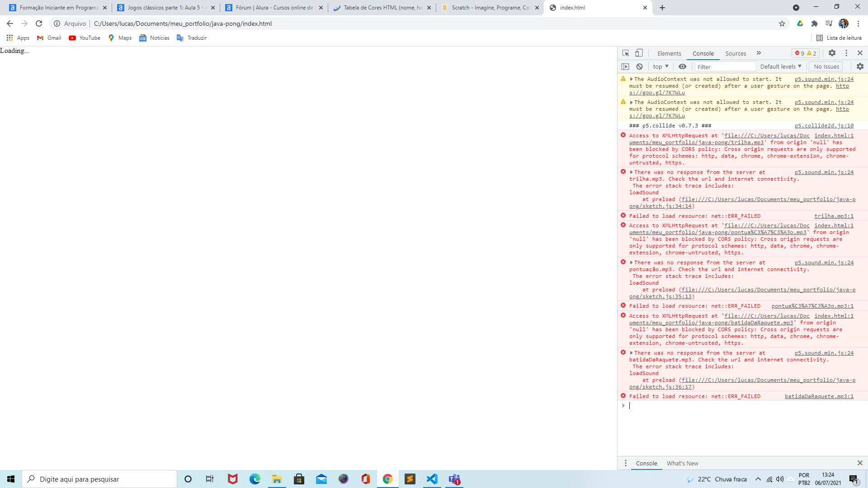Open the Chrome profile avatar
868x488 pixels.
[844, 23]
